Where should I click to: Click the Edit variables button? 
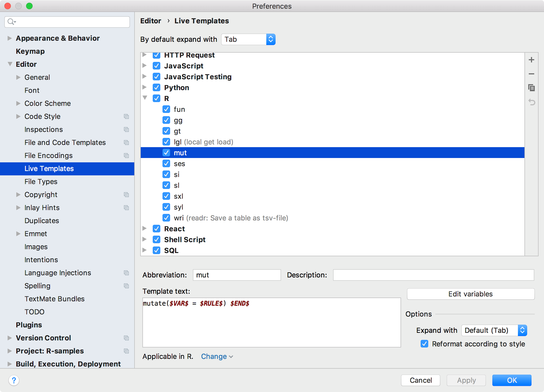pos(471,294)
